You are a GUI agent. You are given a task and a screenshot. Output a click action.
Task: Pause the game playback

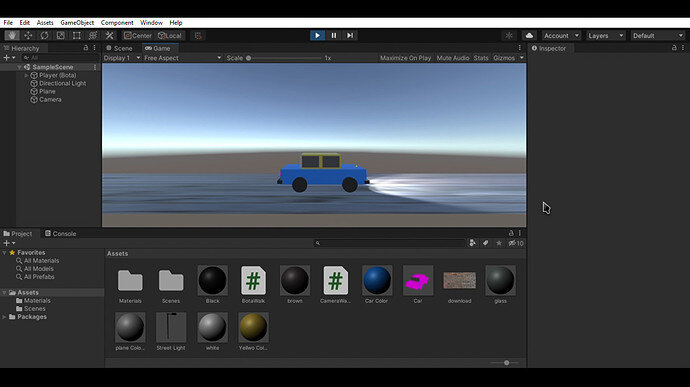[334, 36]
